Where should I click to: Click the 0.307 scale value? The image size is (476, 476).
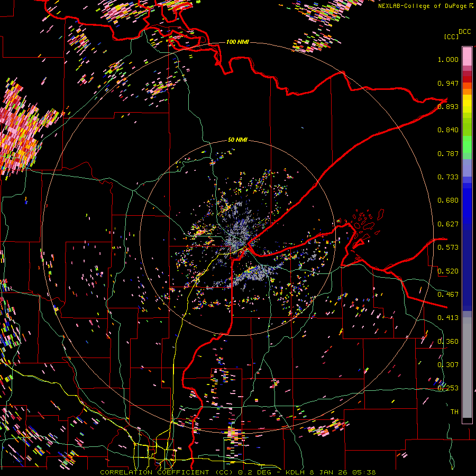tap(448, 365)
